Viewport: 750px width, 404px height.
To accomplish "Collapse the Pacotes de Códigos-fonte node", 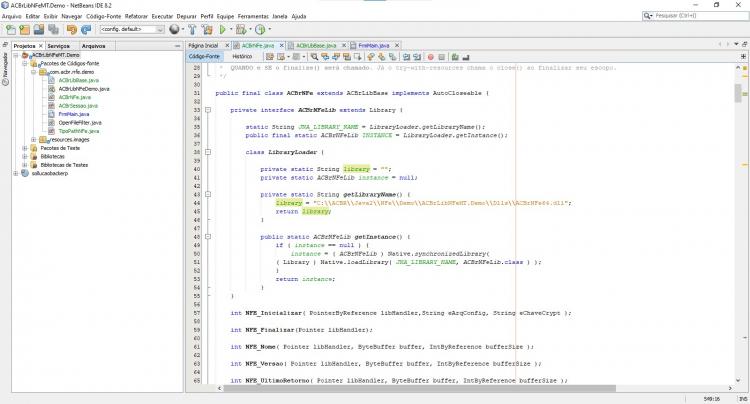I will (25, 63).
